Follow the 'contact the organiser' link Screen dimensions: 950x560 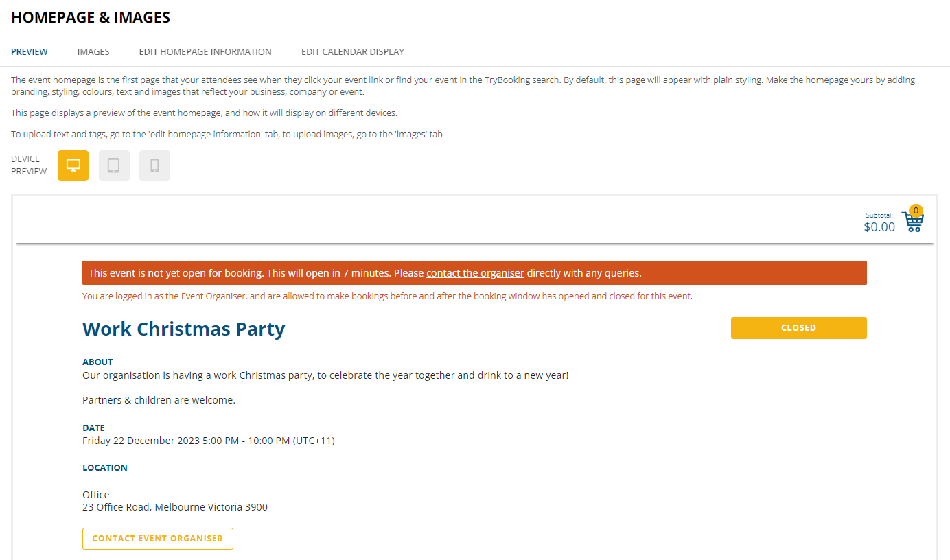pos(475,273)
